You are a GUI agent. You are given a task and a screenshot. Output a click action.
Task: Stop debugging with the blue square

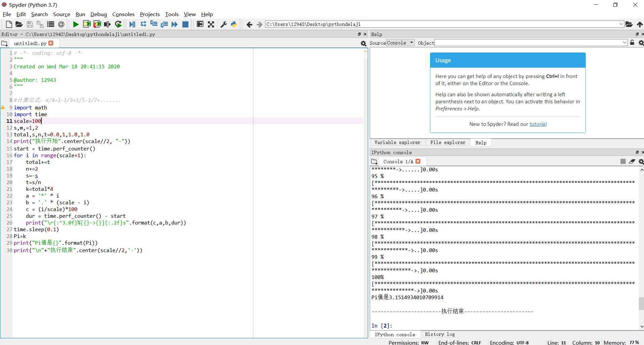pos(185,24)
